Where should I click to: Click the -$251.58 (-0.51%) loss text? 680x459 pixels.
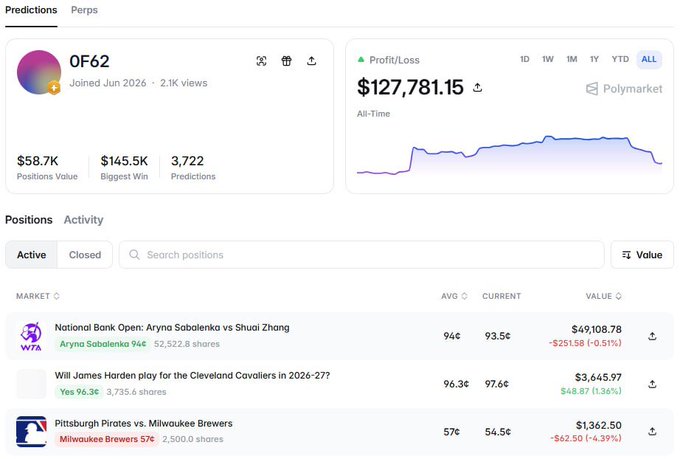585,343
